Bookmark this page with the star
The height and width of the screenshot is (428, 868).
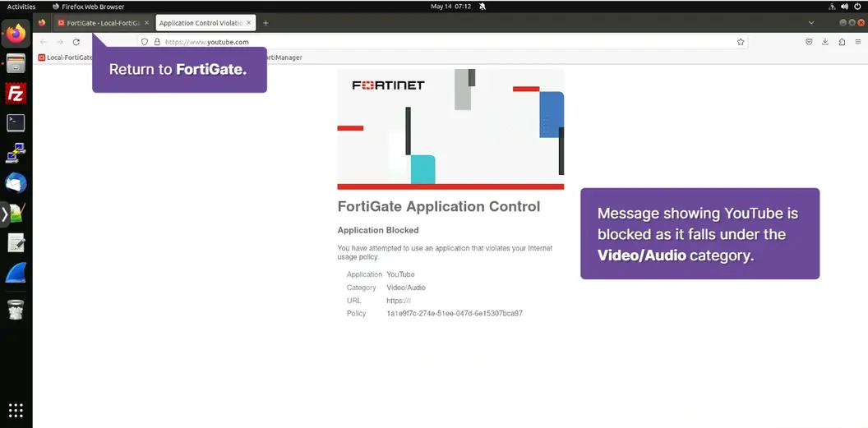pyautogui.click(x=741, y=42)
